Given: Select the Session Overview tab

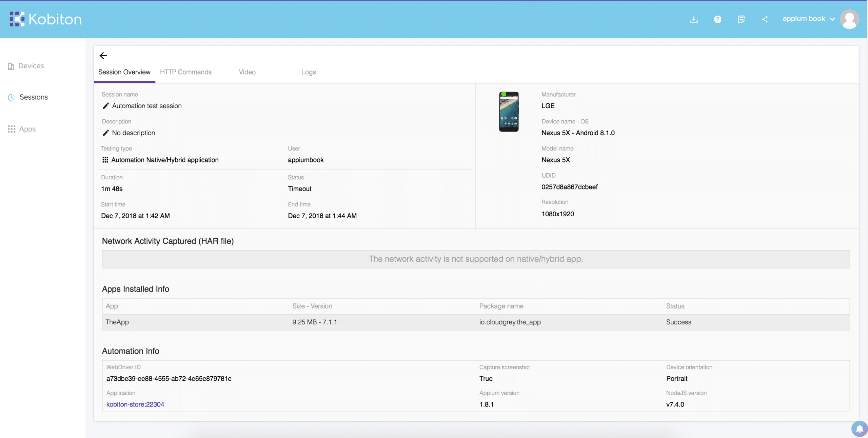Looking at the screenshot, I should coord(124,72).
